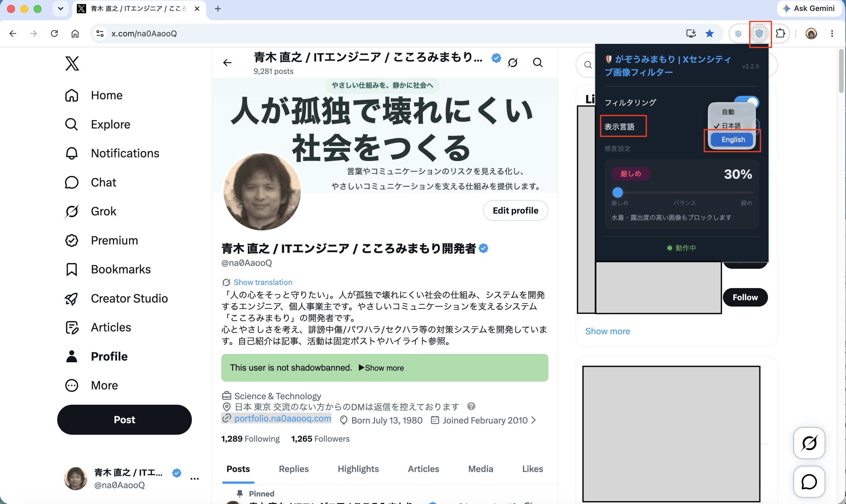The width and height of the screenshot is (846, 504).
Task: Switch to the Highlights tab
Action: pyautogui.click(x=358, y=469)
